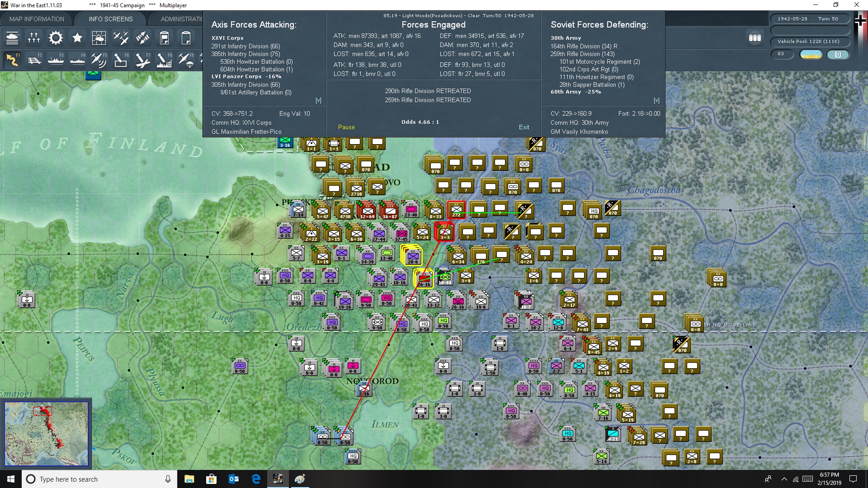This screenshot has height=488, width=868.
Task: Click the gear production icon
Action: coord(56,38)
